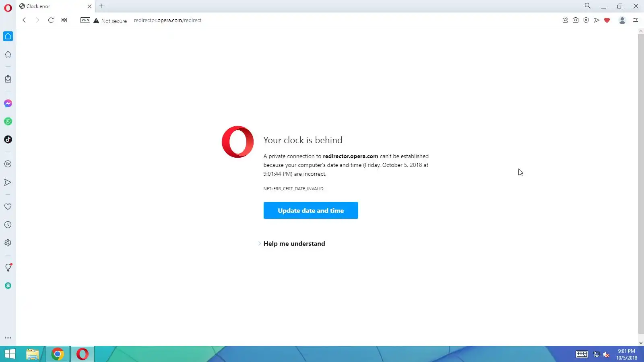This screenshot has height=362, width=644.
Task: Click the tab search magnifier icon
Action: 588,6
